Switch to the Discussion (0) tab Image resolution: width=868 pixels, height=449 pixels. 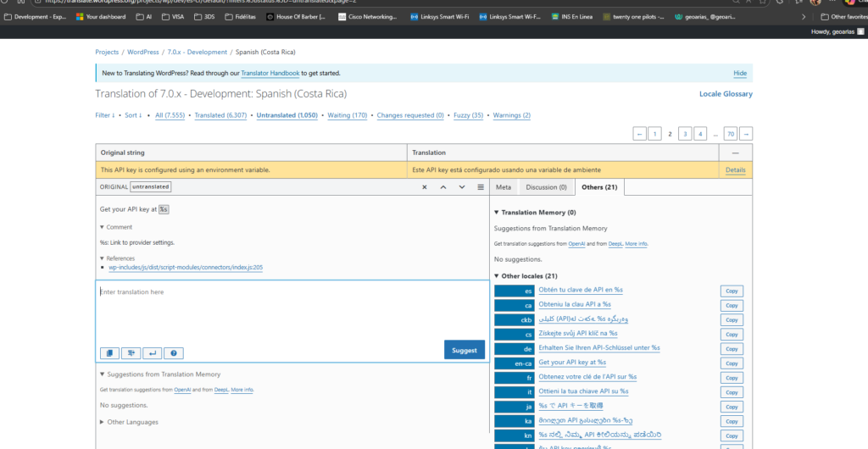point(546,187)
